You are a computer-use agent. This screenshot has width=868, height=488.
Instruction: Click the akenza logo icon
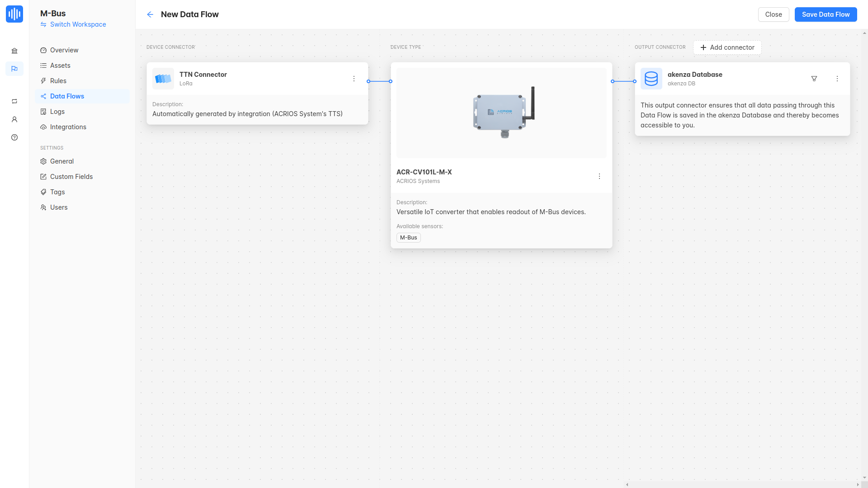pos(14,14)
